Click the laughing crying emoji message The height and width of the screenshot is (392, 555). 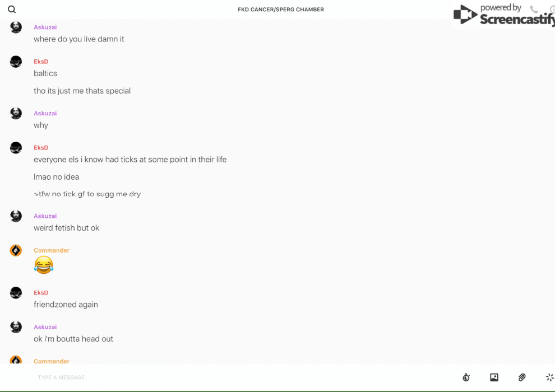click(x=44, y=265)
